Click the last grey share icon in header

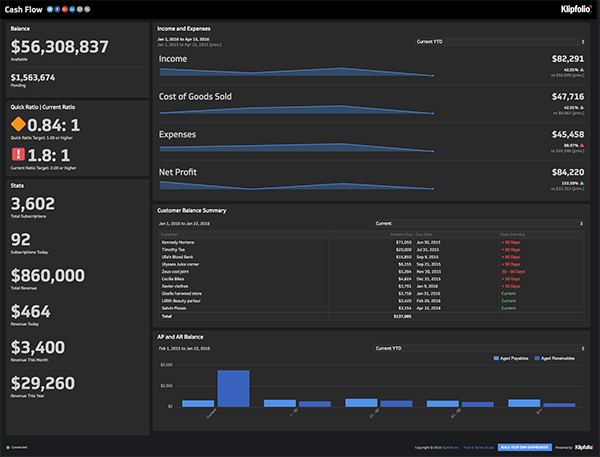pos(87,10)
